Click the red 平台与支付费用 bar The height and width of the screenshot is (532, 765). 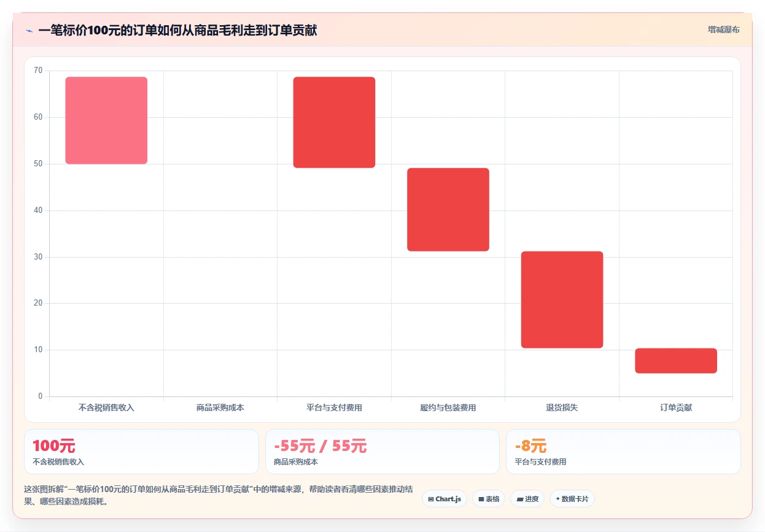(334, 122)
